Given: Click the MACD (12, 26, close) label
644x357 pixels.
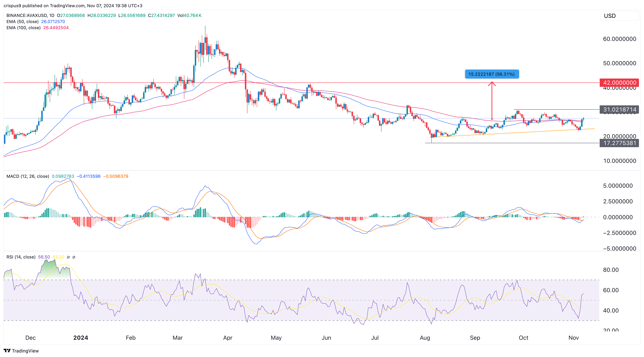Looking at the screenshot, I should click(x=28, y=176).
